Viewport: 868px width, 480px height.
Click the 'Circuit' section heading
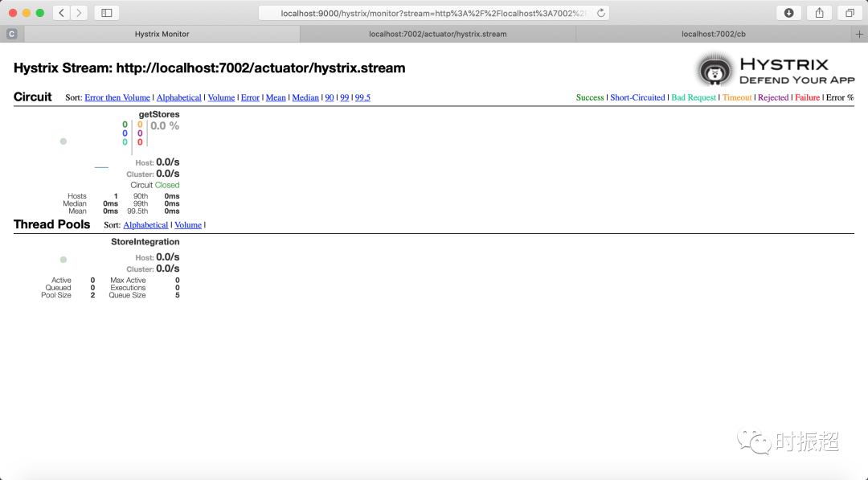[33, 97]
